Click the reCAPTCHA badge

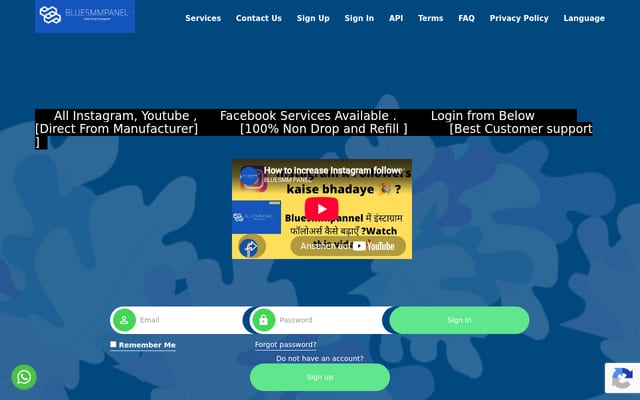pyautogui.click(x=622, y=378)
